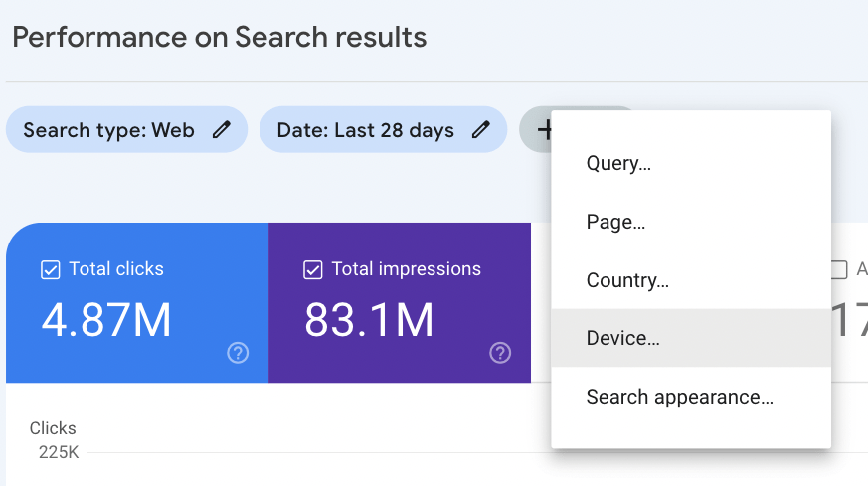Select the partially visible third metric card
Viewport: 868px width, 486px height.
click(x=849, y=303)
